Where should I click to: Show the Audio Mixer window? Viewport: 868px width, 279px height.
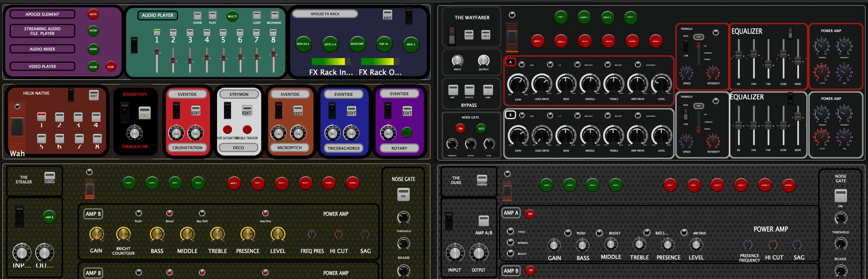[x=93, y=49]
